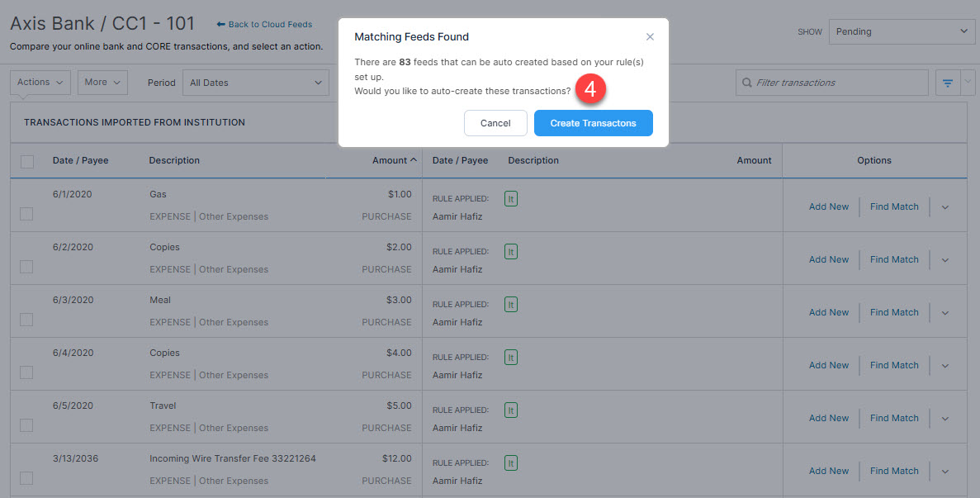Click the rule icon on 6/2/2020 row
This screenshot has height=498, width=980.
(510, 252)
